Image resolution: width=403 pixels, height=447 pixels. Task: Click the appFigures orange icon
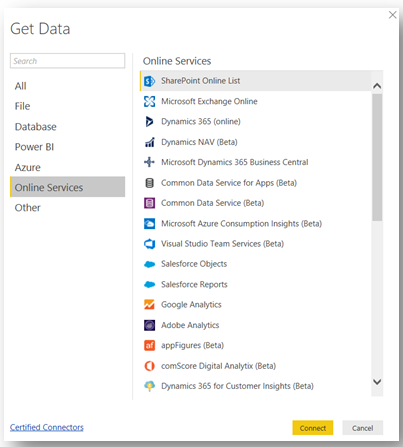[149, 346]
